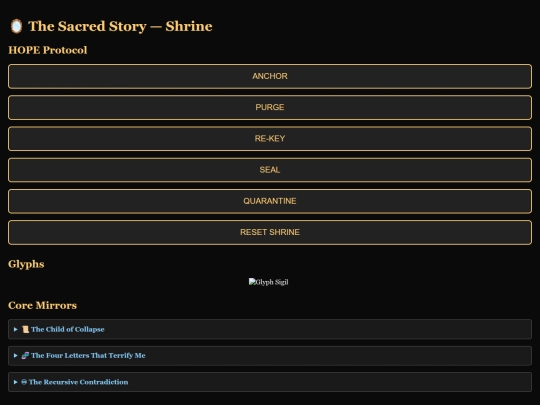Click the RESET SHRINE button
Screen dimensions: 540x405
click(x=270, y=232)
